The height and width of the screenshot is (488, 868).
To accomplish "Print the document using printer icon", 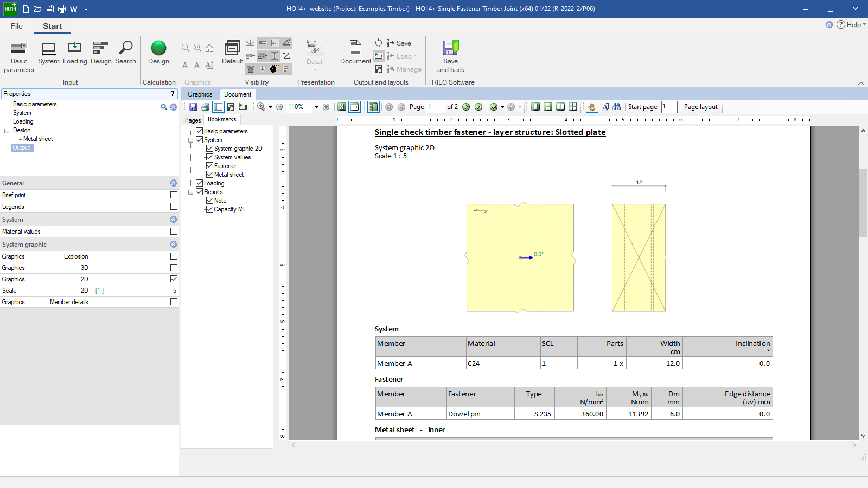I will pos(205,107).
